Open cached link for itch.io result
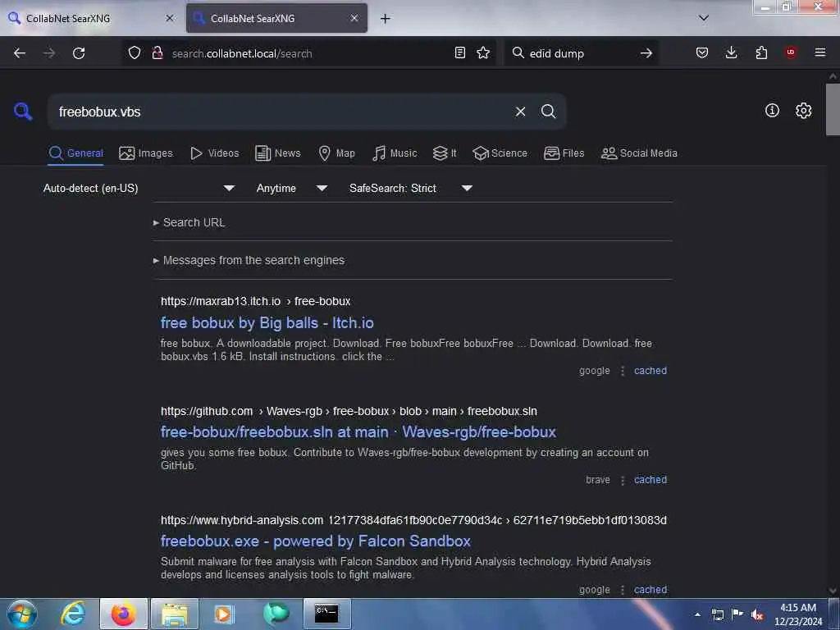Image resolution: width=840 pixels, height=630 pixels. (x=651, y=371)
